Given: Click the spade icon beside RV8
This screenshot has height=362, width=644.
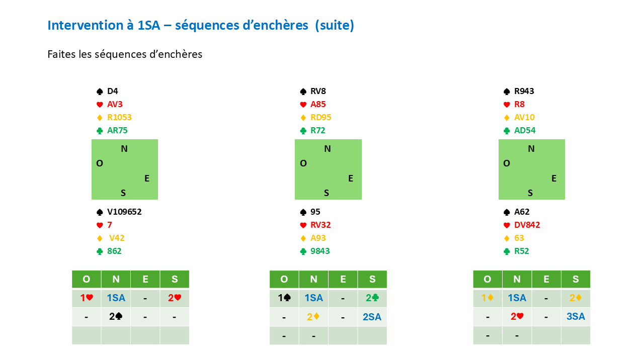Looking at the screenshot, I should 303,92.
